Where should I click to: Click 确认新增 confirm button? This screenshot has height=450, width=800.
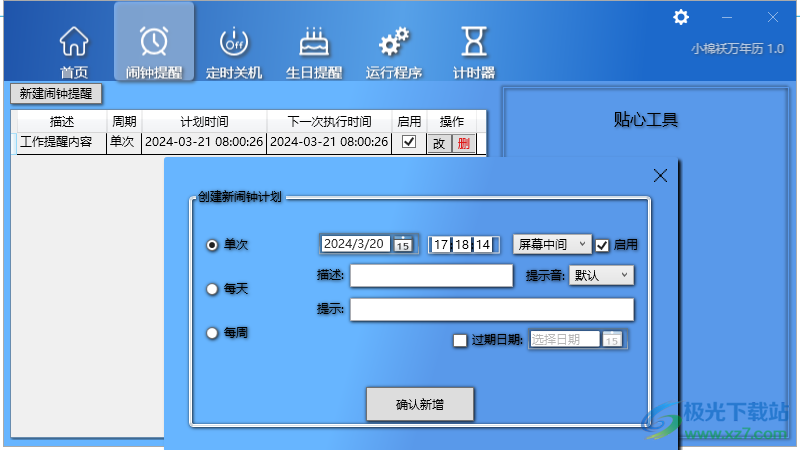pyautogui.click(x=420, y=405)
